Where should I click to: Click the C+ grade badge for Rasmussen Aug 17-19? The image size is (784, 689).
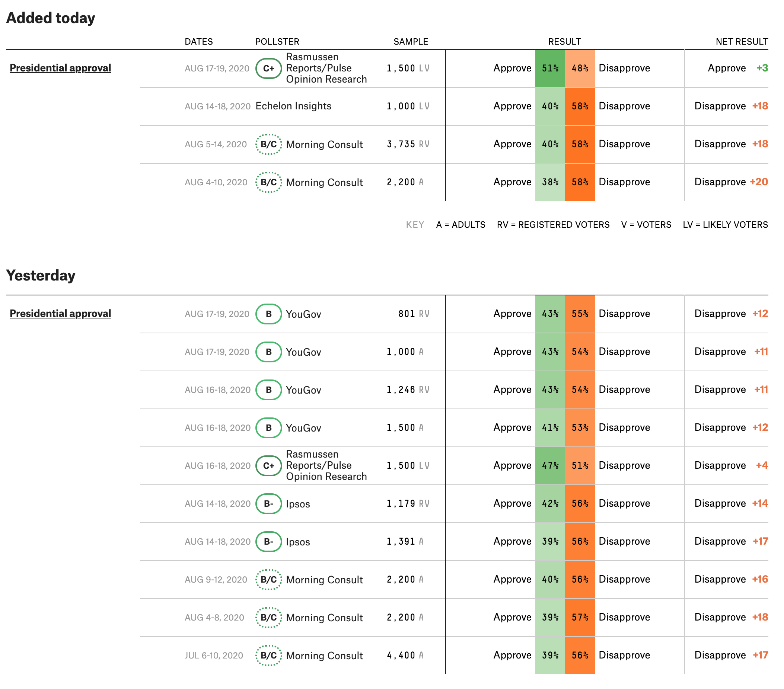(268, 68)
